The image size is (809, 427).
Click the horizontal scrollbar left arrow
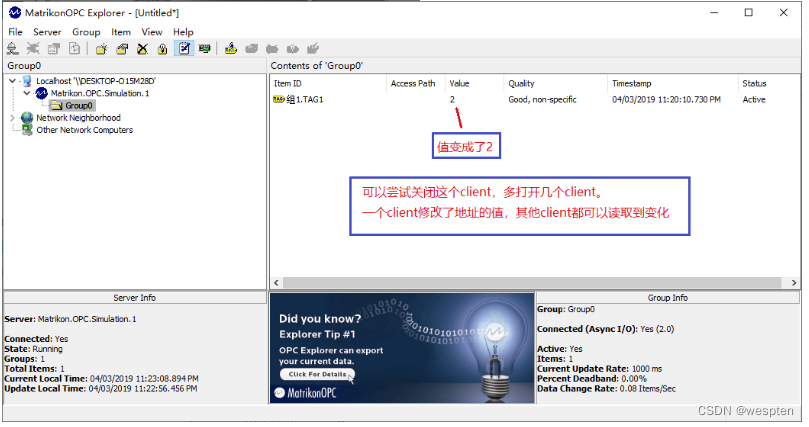point(277,283)
